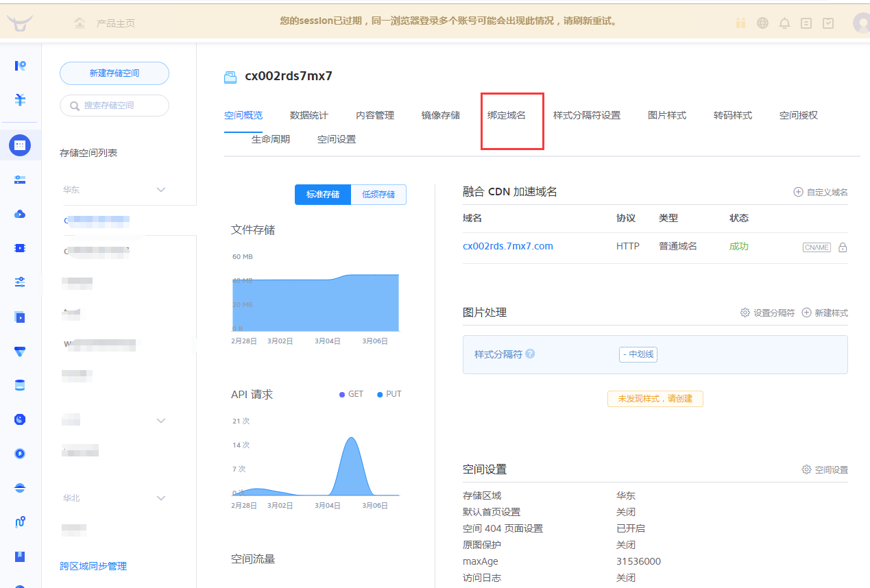Switch to 标准存储 storage type
This screenshot has width=870, height=588.
[x=323, y=195]
